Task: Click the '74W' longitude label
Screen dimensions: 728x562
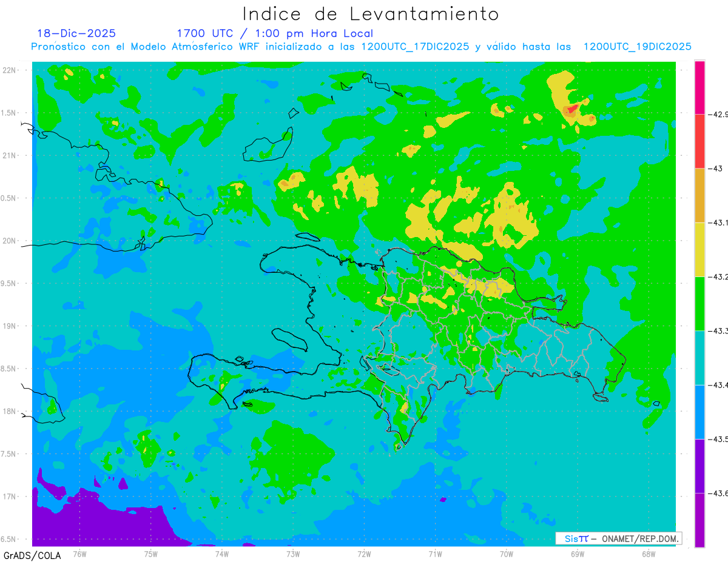Action: tap(221, 554)
